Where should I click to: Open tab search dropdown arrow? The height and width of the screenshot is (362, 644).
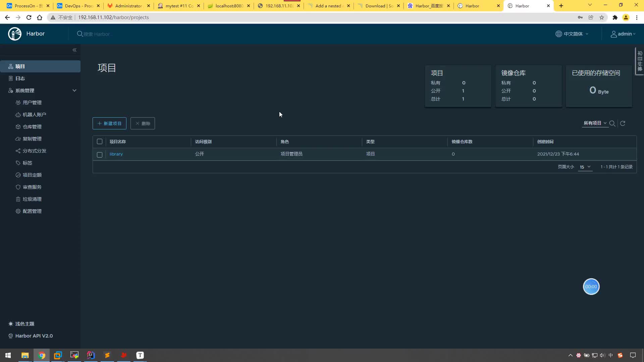[590, 5]
